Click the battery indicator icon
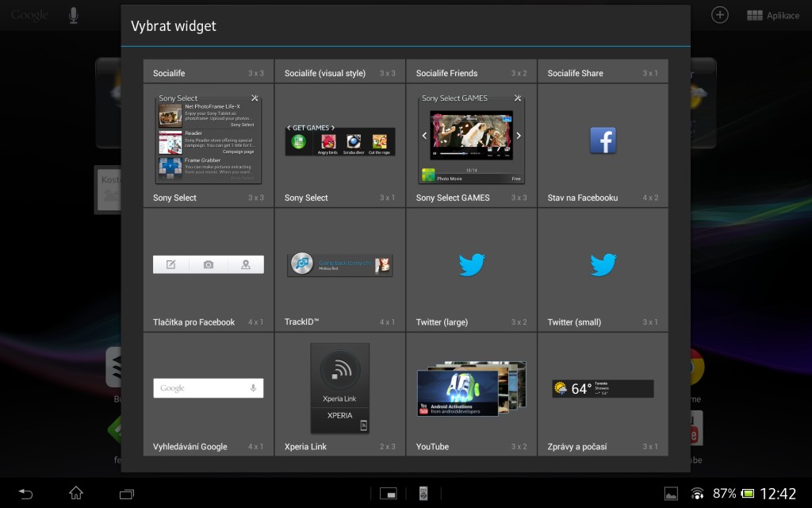 tap(748, 493)
